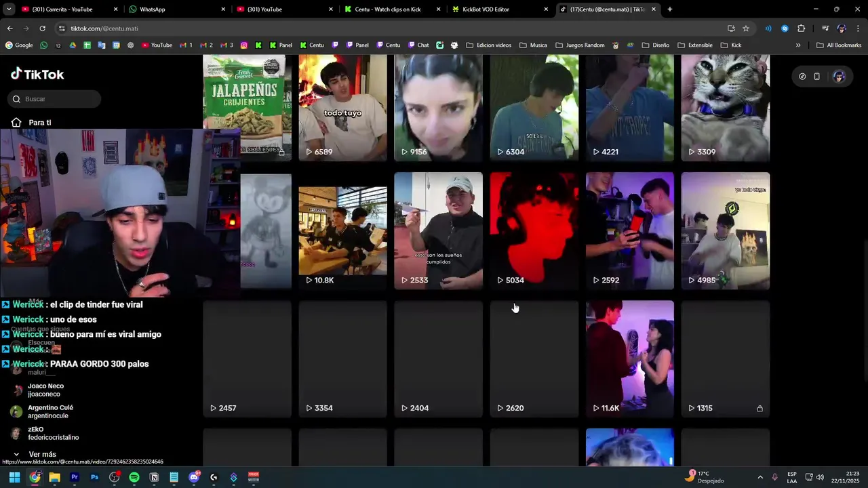Open the Windows Start menu
Viewport: 868px width, 488px height.
(14, 477)
